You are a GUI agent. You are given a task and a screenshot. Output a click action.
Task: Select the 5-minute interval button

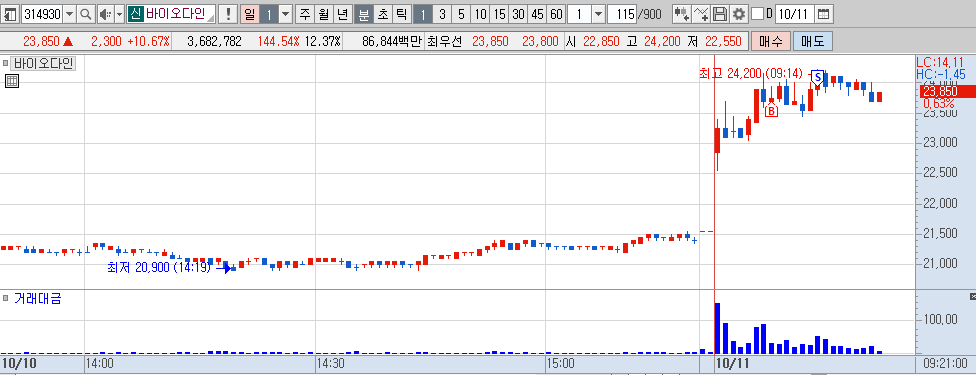[x=461, y=14]
